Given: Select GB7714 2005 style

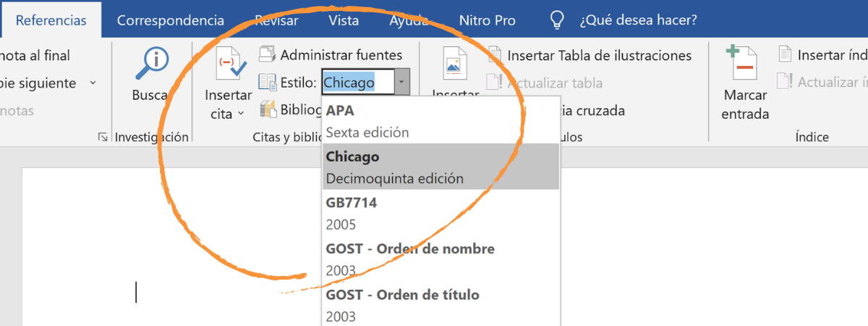Looking at the screenshot, I should tap(441, 213).
